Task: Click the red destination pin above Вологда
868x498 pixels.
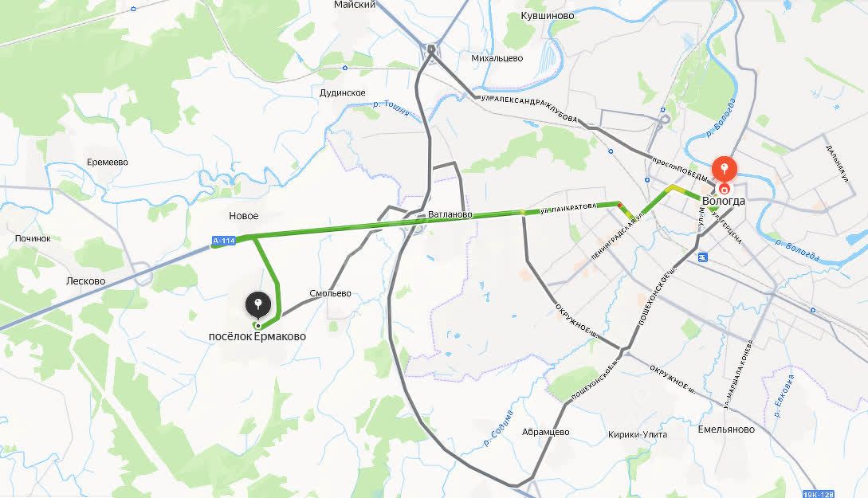Action: click(724, 169)
